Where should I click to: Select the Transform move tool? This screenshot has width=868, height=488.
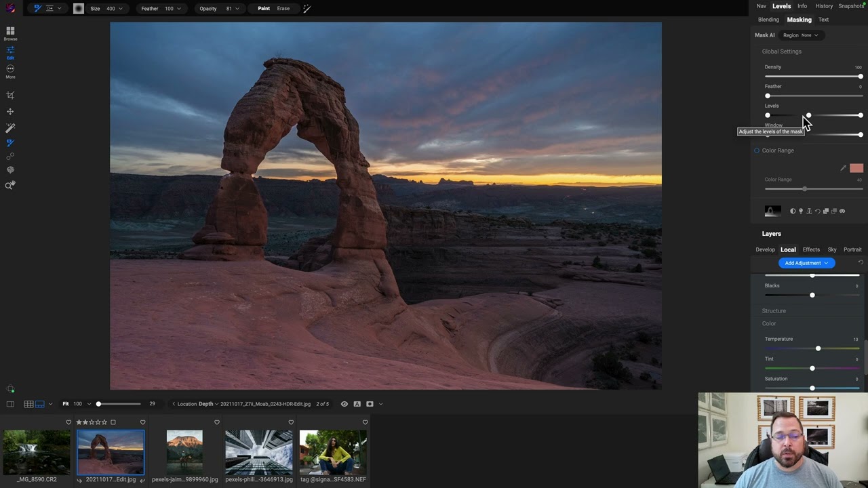pyautogui.click(x=10, y=112)
